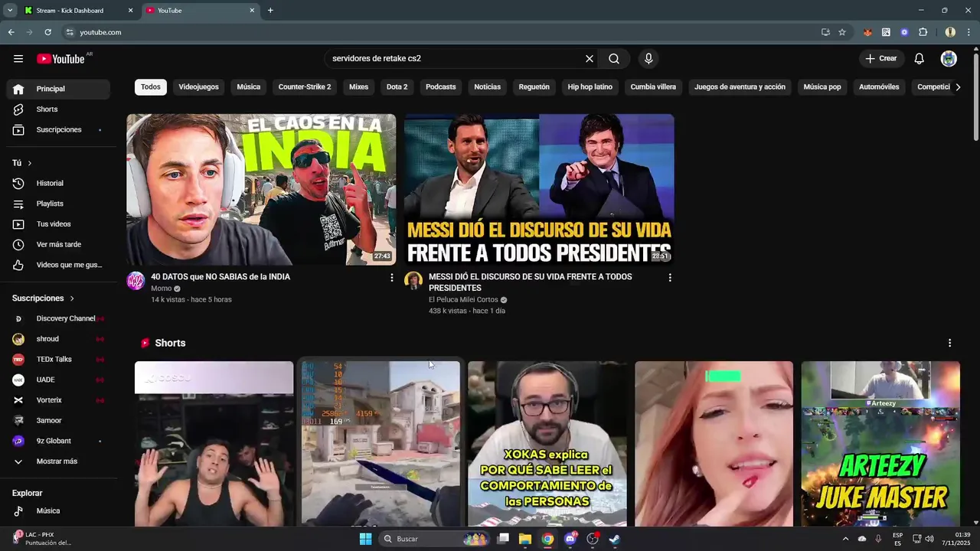Viewport: 980px width, 551px height.
Task: Show hidden tray icons chevron
Action: (845, 539)
